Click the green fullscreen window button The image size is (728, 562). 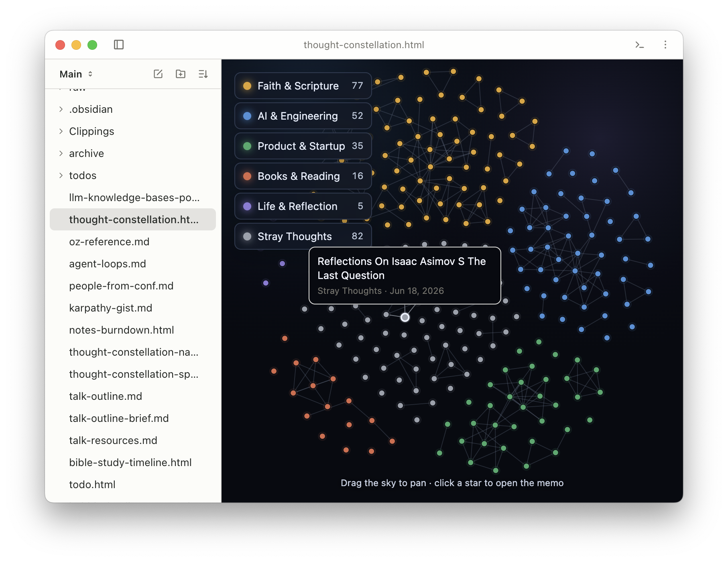(92, 45)
